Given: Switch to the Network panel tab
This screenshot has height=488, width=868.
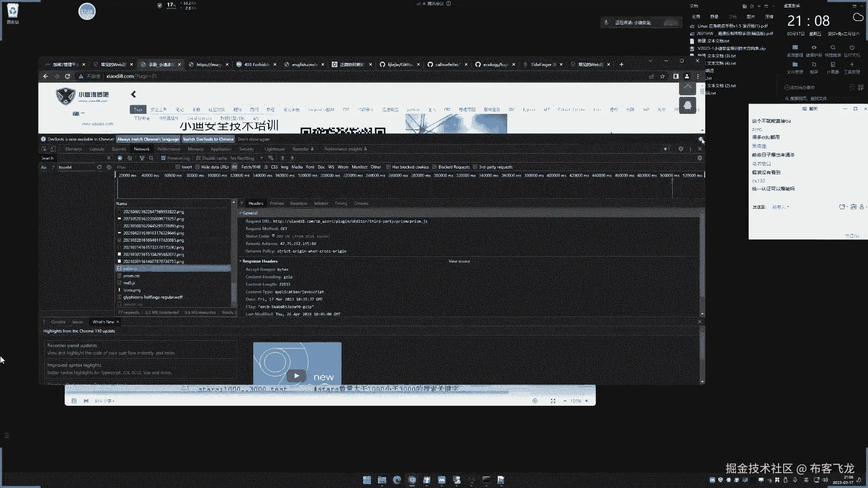Looking at the screenshot, I should pos(141,149).
